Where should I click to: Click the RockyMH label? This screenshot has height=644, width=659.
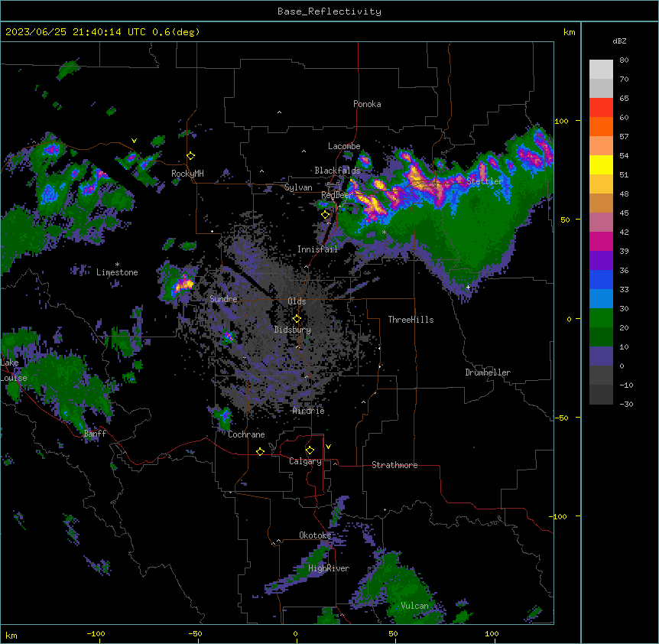[x=187, y=174]
